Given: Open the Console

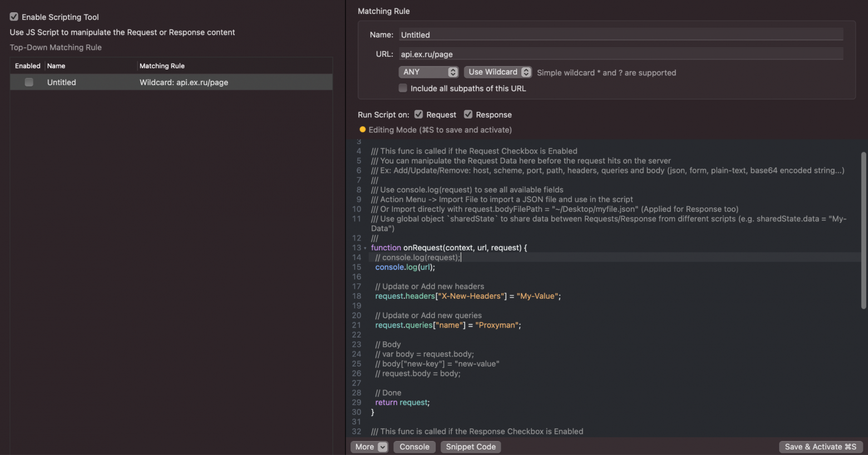Looking at the screenshot, I should [415, 447].
